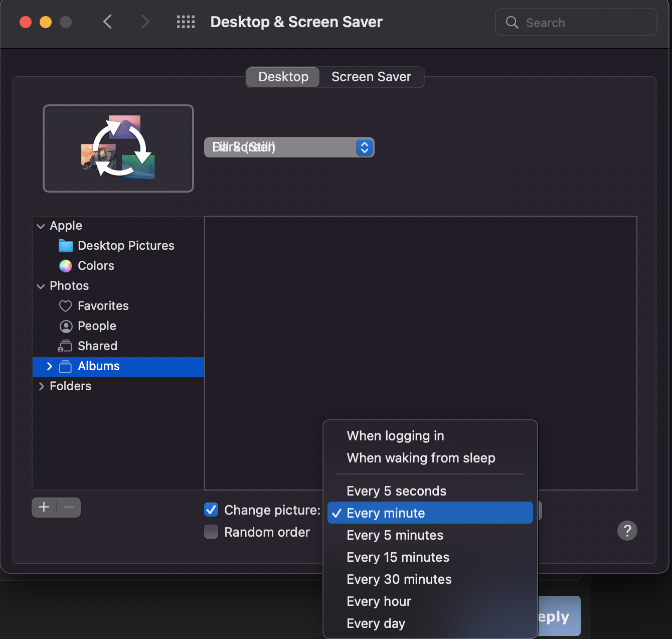Image resolution: width=672 pixels, height=639 pixels.
Task: Expand the Albums row chevron
Action: point(49,367)
